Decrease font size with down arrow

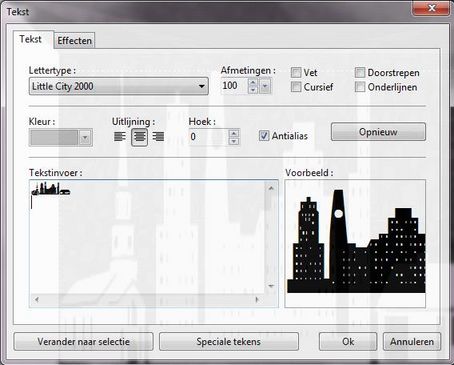tap(253, 90)
